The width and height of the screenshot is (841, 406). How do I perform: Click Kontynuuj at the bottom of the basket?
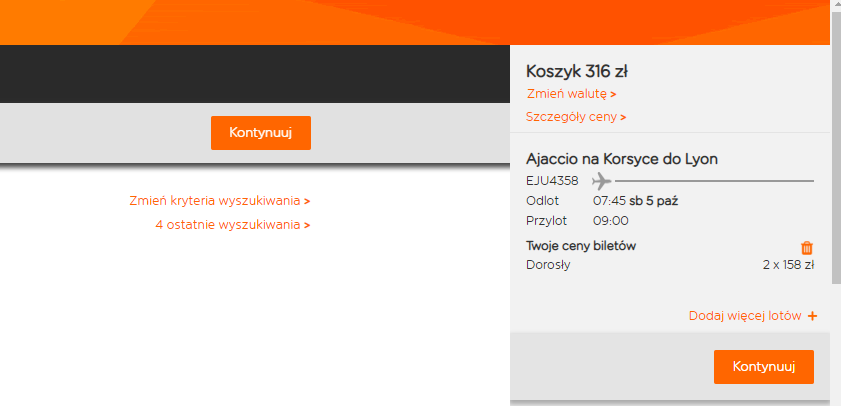click(x=763, y=367)
